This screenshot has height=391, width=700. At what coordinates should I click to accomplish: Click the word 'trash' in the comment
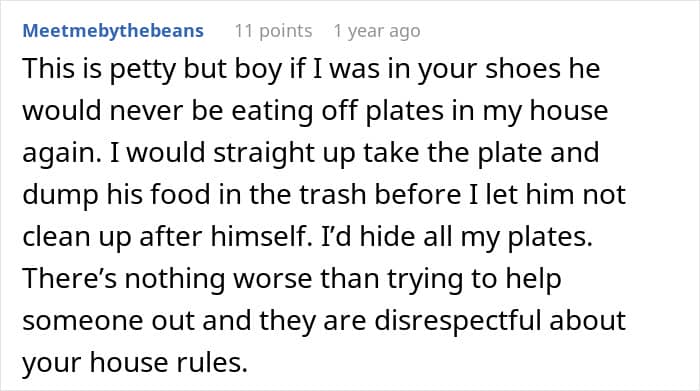pyautogui.click(x=333, y=195)
